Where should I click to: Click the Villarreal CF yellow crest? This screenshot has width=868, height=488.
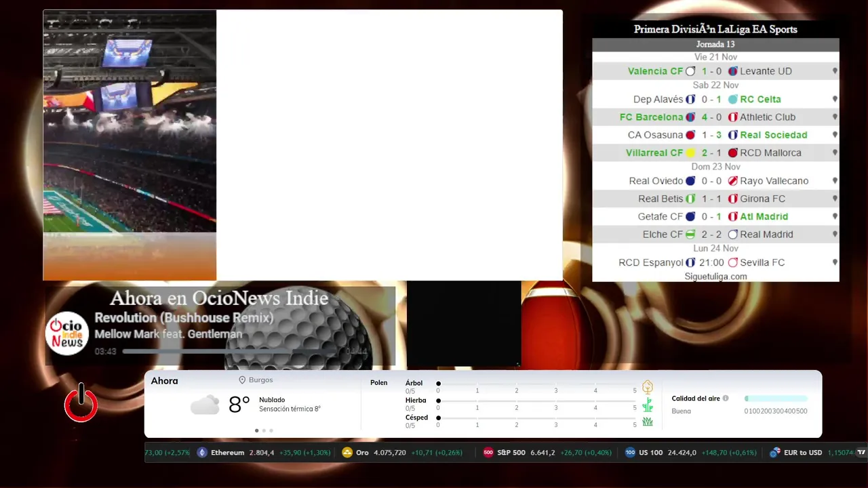[690, 153]
